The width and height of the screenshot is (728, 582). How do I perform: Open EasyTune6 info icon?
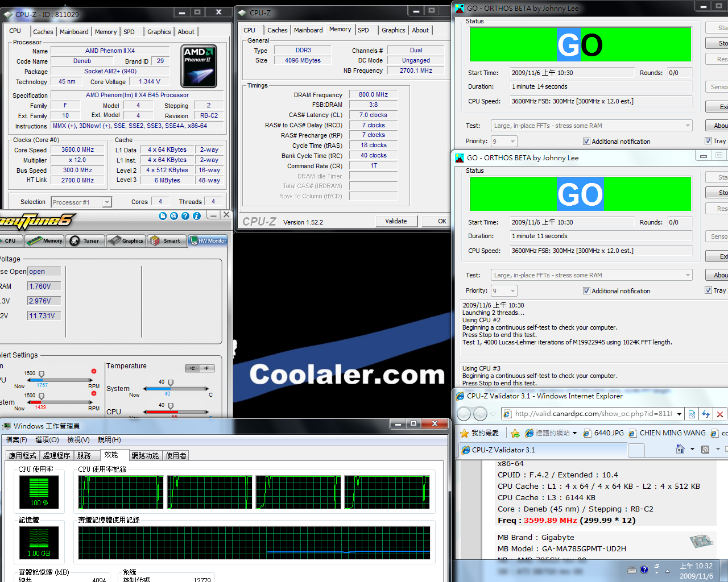tap(197, 216)
